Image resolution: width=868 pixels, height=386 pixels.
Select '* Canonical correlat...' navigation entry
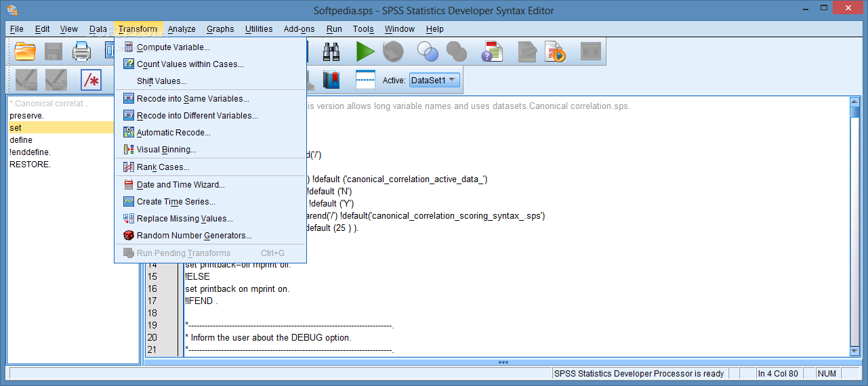point(49,104)
